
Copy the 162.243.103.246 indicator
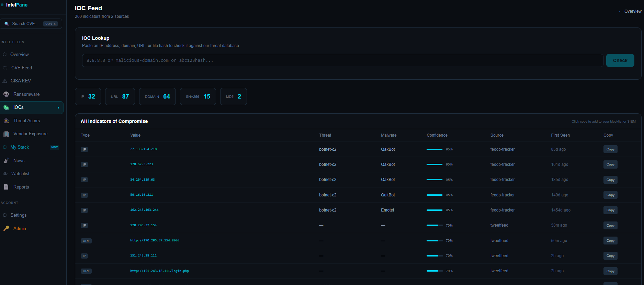click(x=610, y=210)
